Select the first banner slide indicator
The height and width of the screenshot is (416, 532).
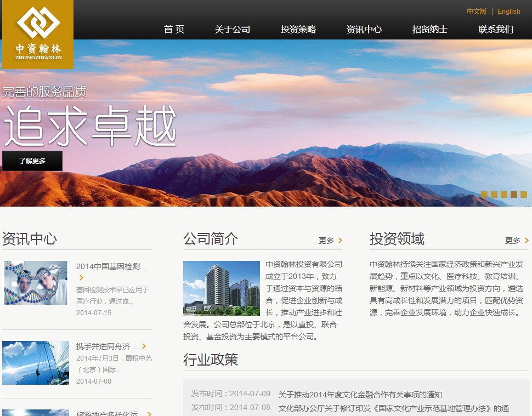(x=484, y=194)
